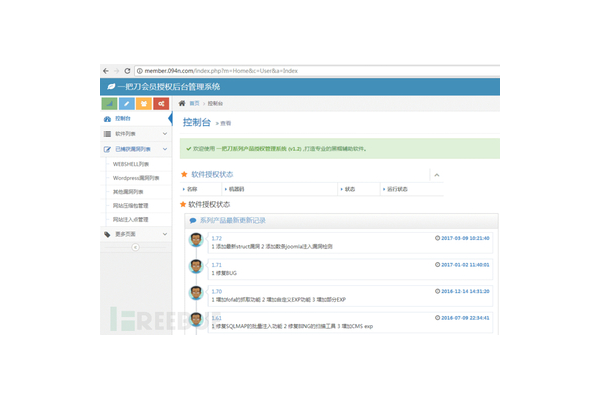Click the site info icon in address bar
Screen dimensions: 600x400
click(140, 71)
